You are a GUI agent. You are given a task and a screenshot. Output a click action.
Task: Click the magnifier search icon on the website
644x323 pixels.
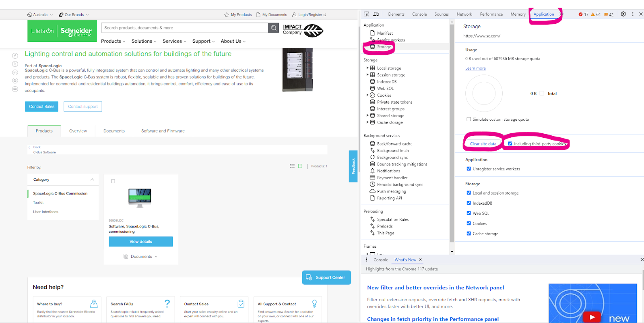click(x=274, y=28)
